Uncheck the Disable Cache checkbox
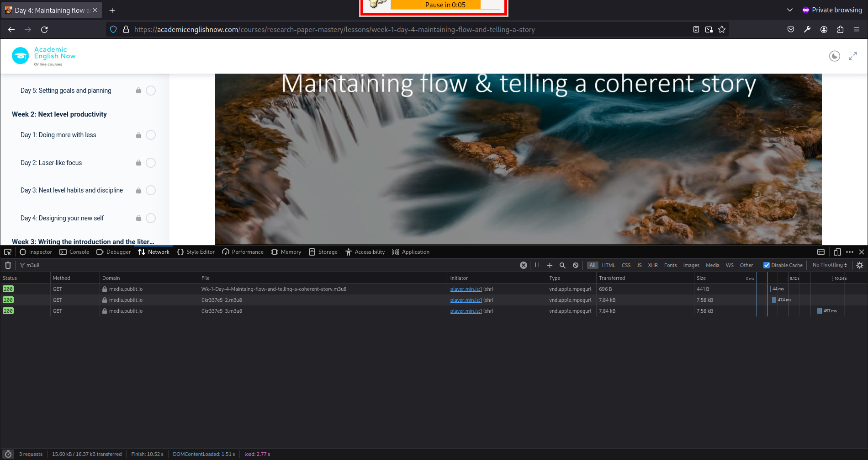This screenshot has width=868, height=460. 767,265
